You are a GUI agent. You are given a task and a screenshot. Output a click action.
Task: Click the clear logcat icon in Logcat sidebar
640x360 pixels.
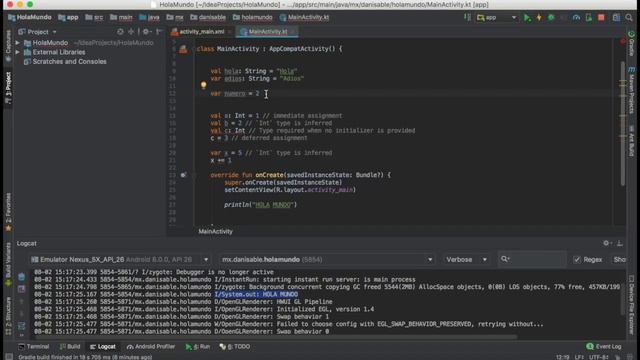tap(22, 277)
